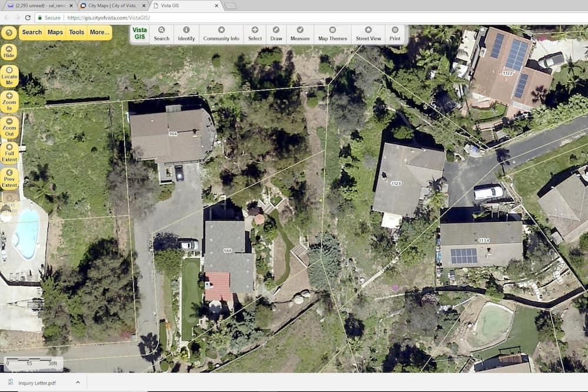Select the Measure tool
Viewport: 588px width, 392px height.
(x=300, y=34)
